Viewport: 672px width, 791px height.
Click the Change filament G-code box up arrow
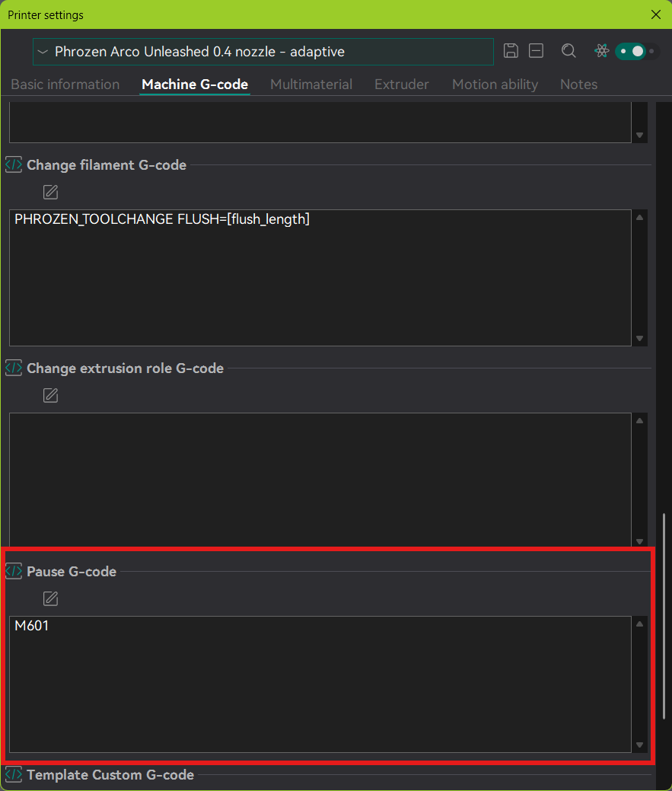(640, 218)
